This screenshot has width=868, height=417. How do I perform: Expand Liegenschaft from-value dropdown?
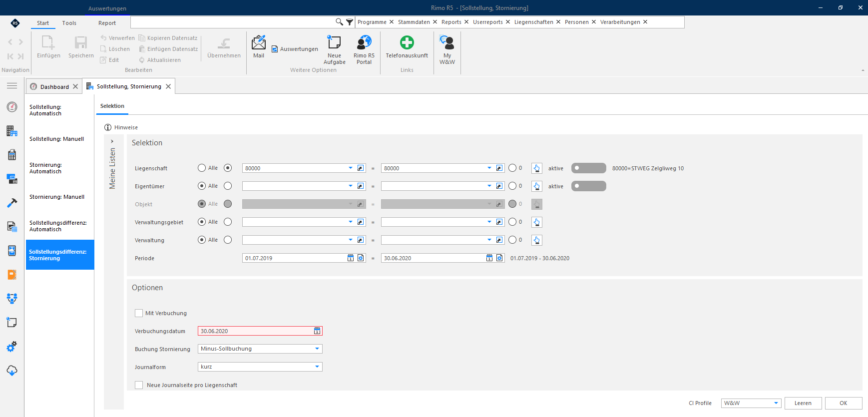click(350, 168)
